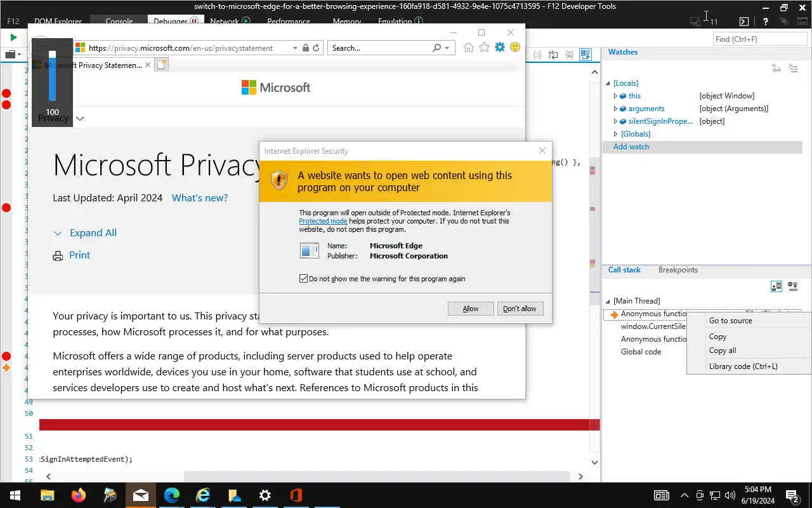Click the leftmost debugger source view icon

click(x=537, y=55)
